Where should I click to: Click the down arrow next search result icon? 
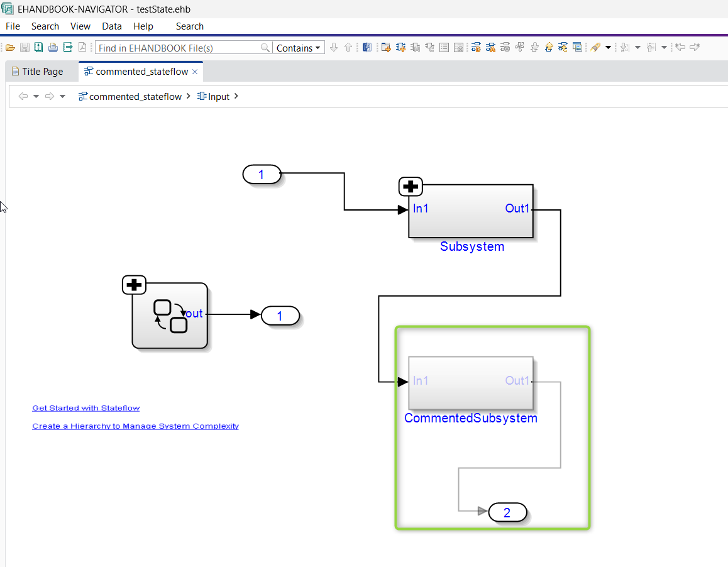(x=334, y=47)
